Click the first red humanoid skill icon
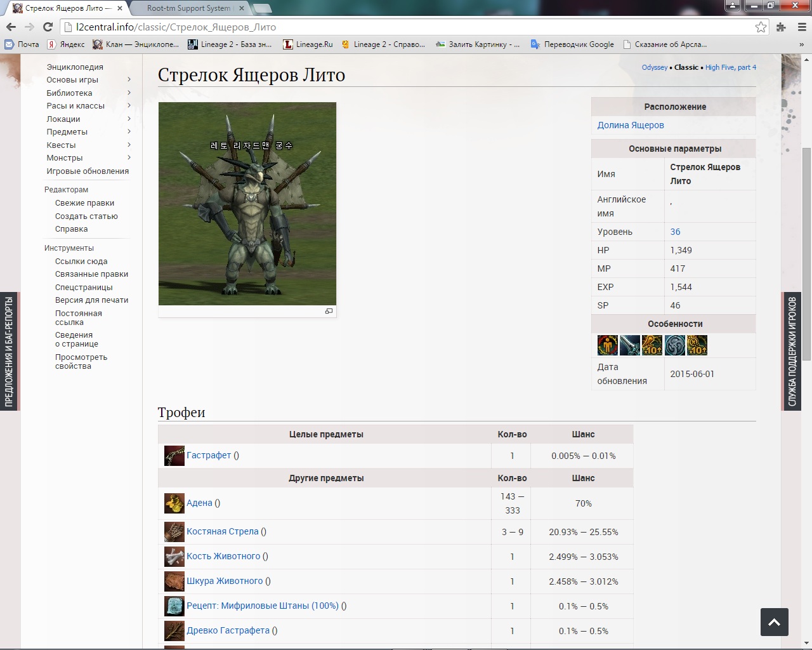Image resolution: width=812 pixels, height=650 pixels. pyautogui.click(x=607, y=345)
